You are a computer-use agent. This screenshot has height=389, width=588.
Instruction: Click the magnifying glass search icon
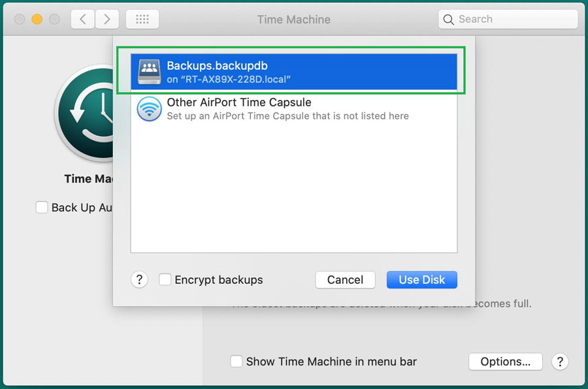click(x=448, y=19)
